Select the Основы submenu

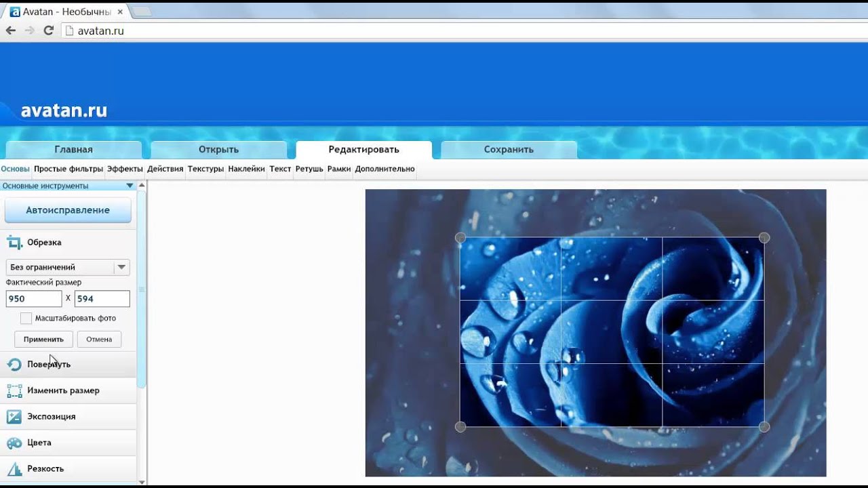16,169
